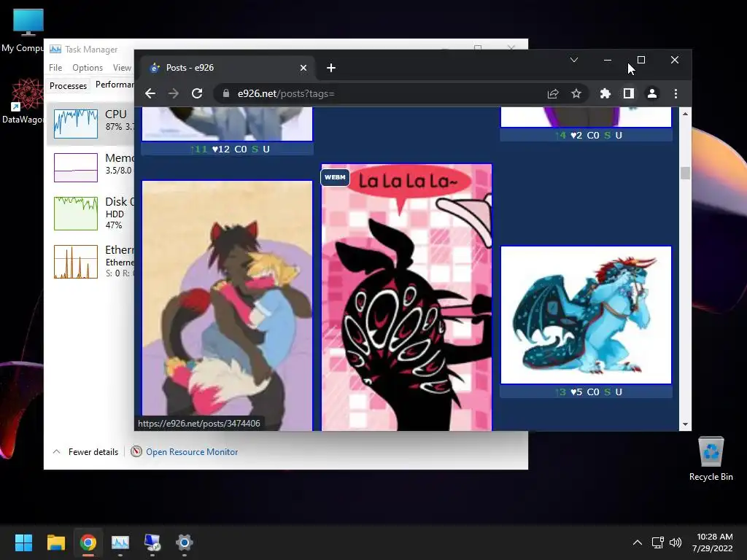747x560 pixels.
Task: Click Chrome icon in taskbar
Action: point(88,542)
